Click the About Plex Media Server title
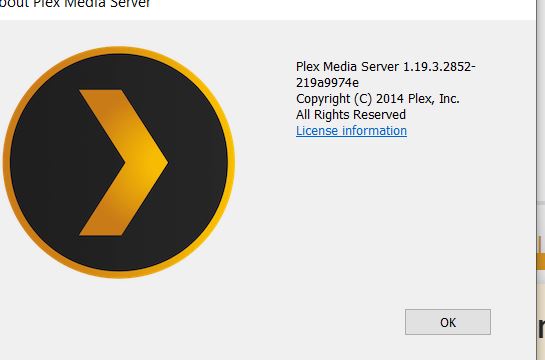 (75, 4)
